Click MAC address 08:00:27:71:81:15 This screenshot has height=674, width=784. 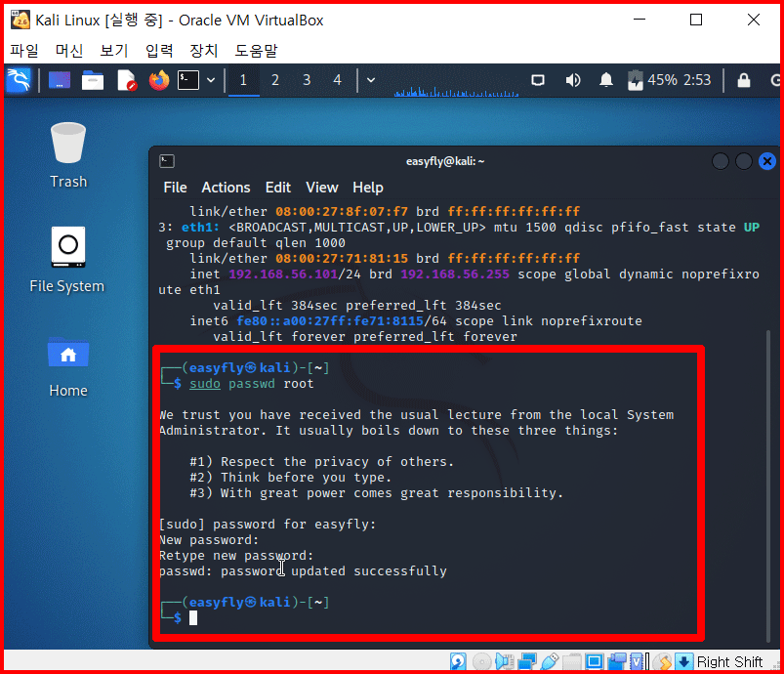coord(342,258)
